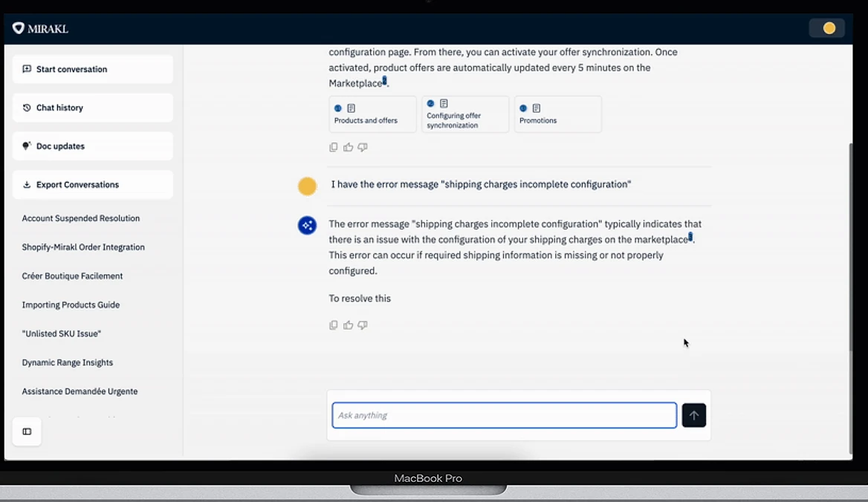Open Account Suspended Resolution chat
This screenshot has width=868, height=502.
[x=81, y=218]
